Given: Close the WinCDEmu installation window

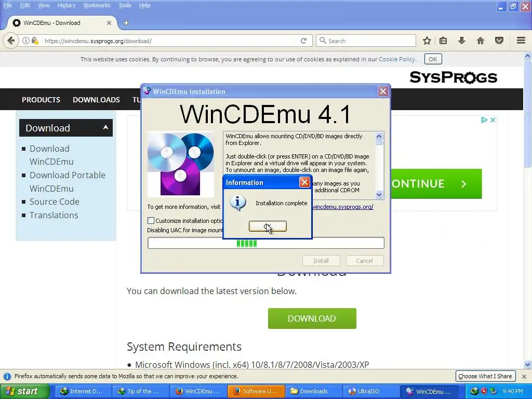Looking at the screenshot, I should click(383, 91).
